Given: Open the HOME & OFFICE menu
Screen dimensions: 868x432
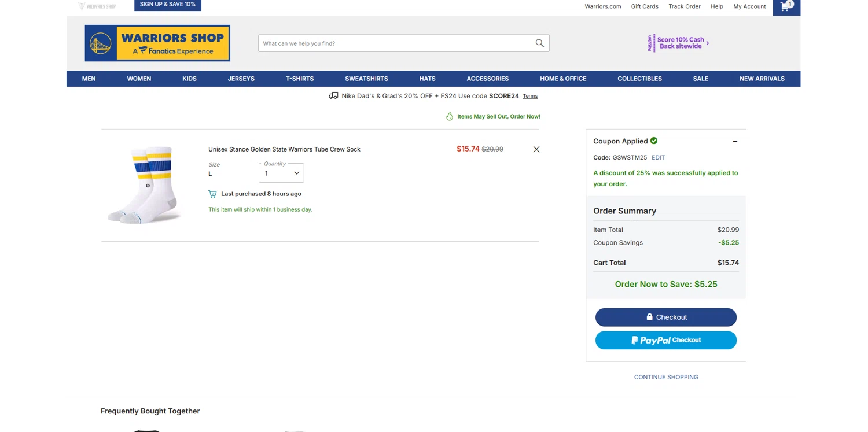Looking at the screenshot, I should (563, 79).
